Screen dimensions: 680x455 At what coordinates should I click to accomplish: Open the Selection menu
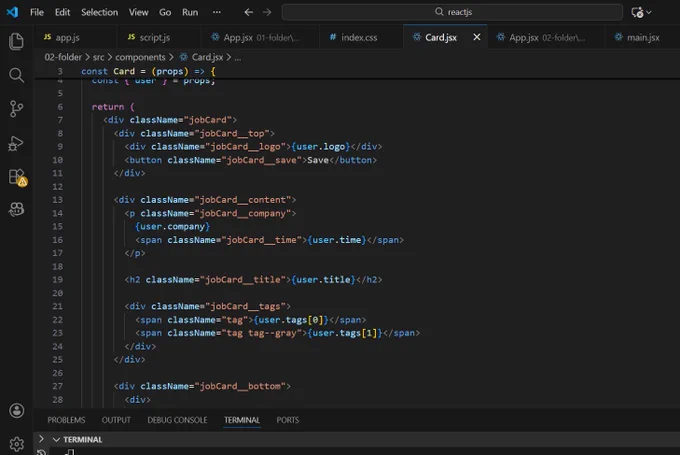tap(99, 12)
